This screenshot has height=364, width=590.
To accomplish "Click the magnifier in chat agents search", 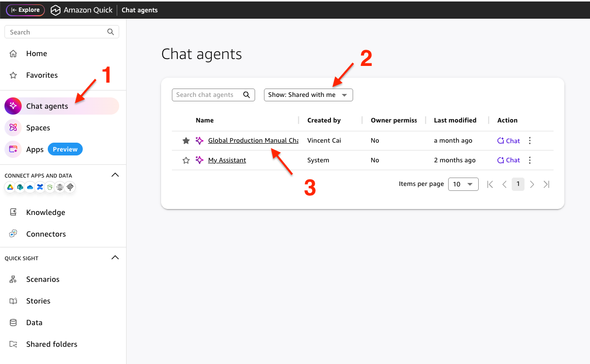I will pyautogui.click(x=246, y=94).
